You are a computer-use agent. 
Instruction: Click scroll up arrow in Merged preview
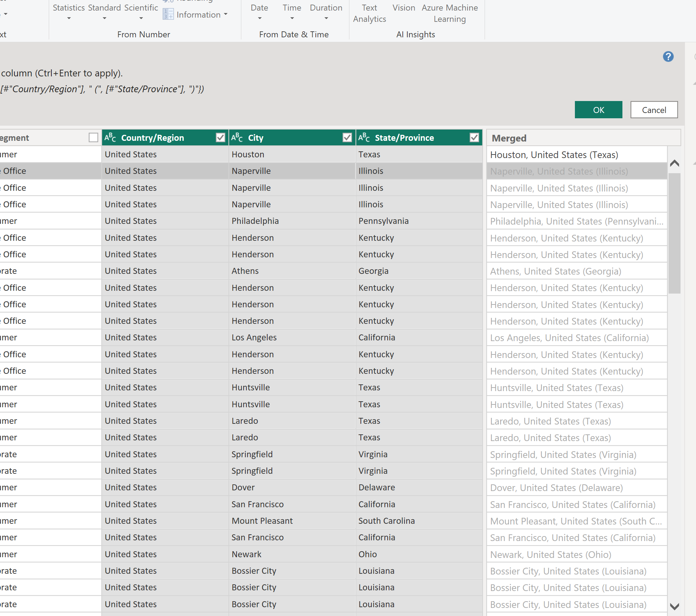pos(674,163)
